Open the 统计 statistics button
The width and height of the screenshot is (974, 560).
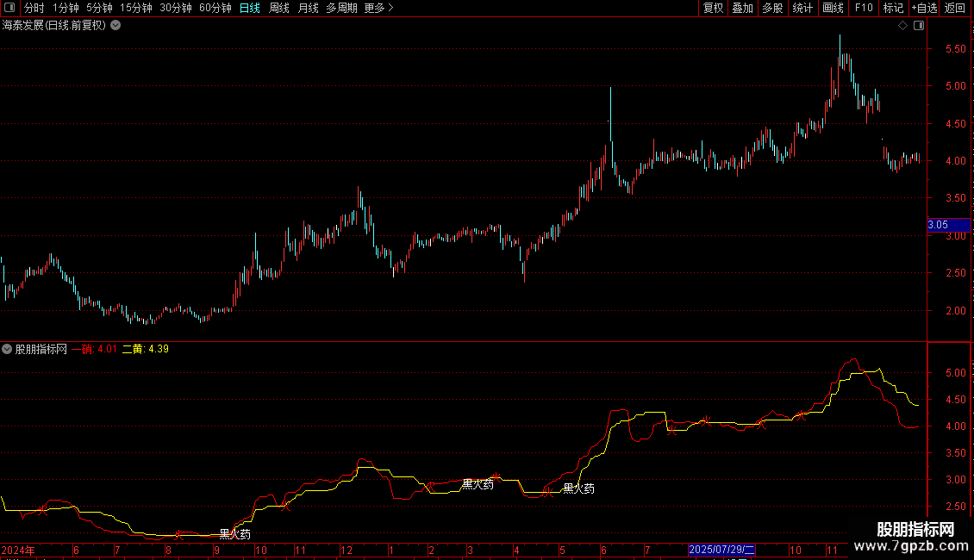point(802,8)
